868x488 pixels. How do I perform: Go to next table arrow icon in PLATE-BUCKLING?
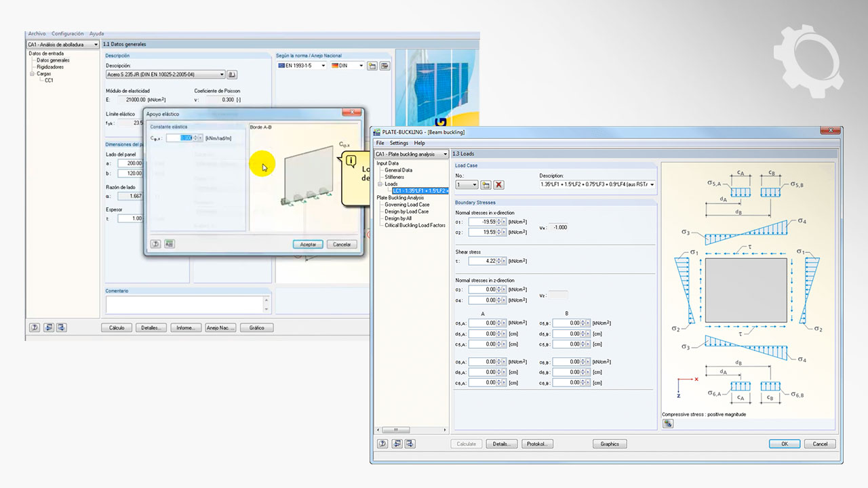410,444
